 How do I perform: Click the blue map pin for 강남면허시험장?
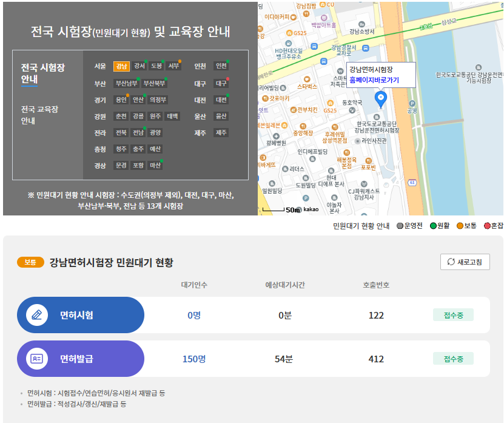pos(380,97)
